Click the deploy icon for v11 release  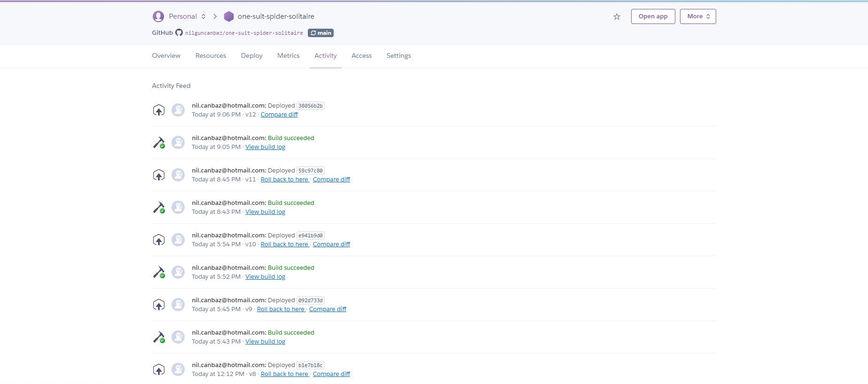159,175
